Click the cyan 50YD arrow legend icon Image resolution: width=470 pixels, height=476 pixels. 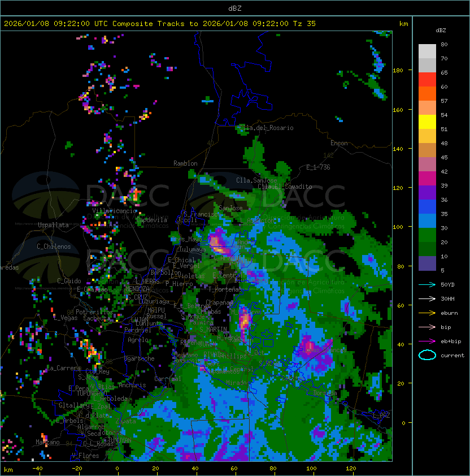click(427, 284)
